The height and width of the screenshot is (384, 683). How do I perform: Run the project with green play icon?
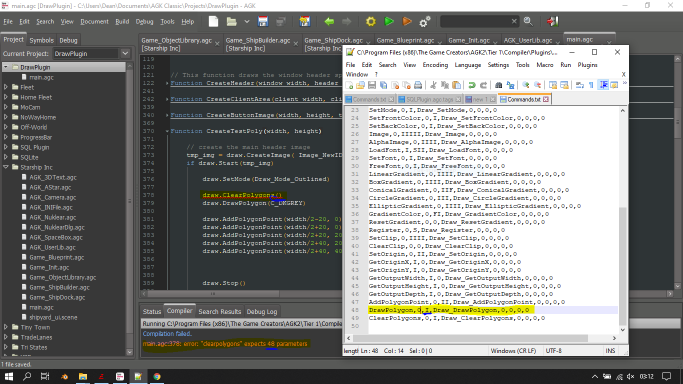point(389,21)
